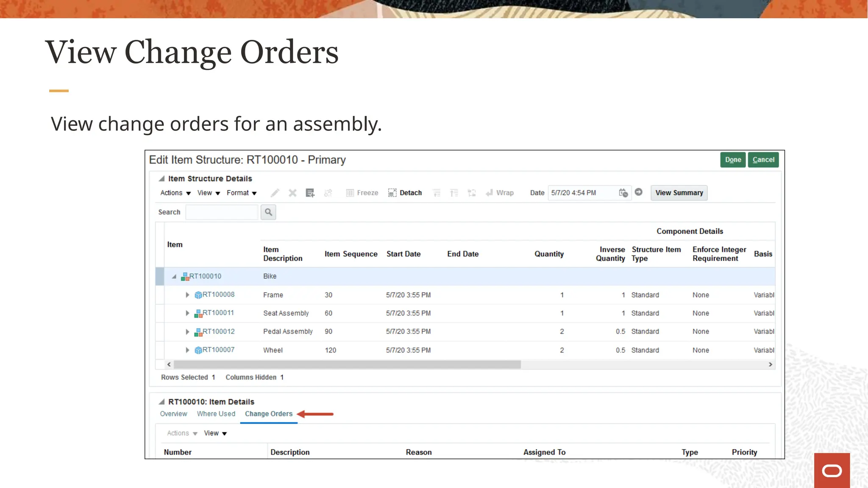Click the scroll left arrow of table

click(169, 364)
